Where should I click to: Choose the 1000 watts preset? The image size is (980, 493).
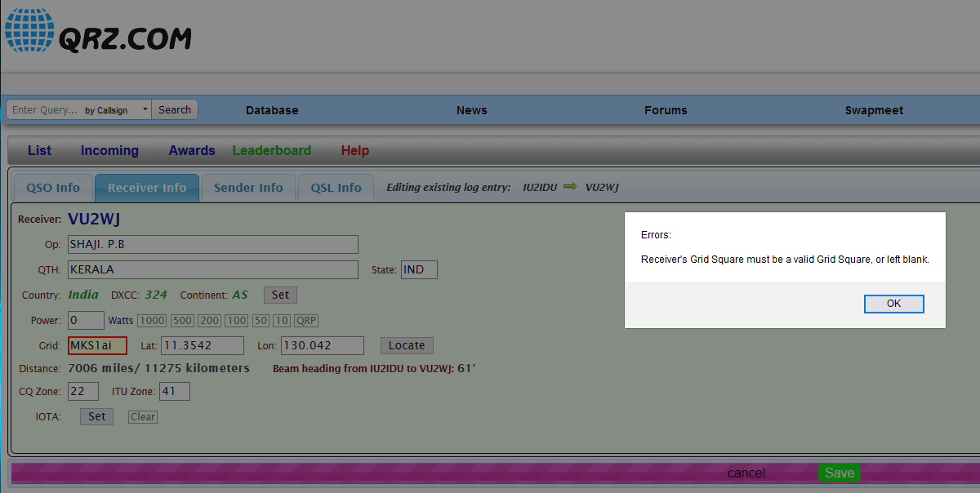coord(151,321)
